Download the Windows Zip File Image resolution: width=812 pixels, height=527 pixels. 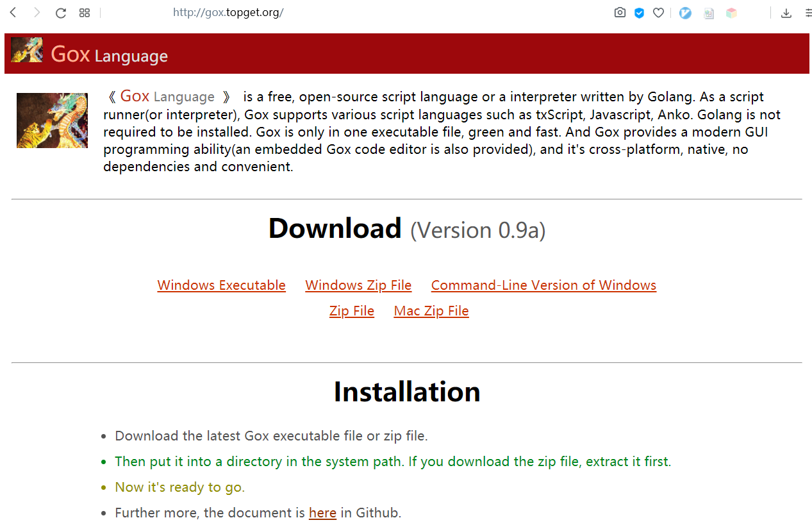(358, 285)
